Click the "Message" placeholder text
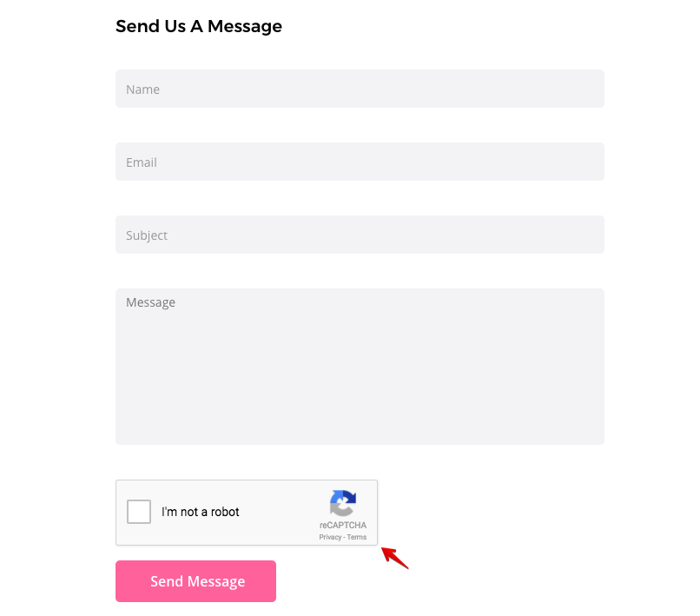The height and width of the screenshot is (616, 700). (x=150, y=302)
